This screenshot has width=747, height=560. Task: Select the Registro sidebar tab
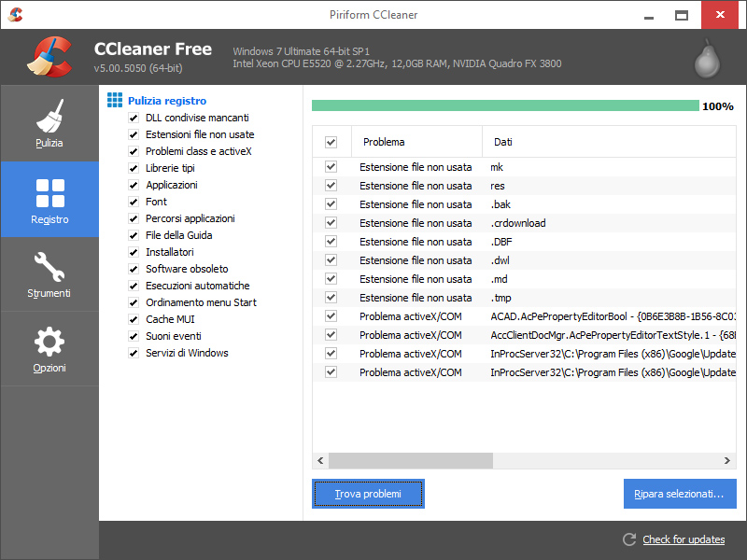coord(49,200)
